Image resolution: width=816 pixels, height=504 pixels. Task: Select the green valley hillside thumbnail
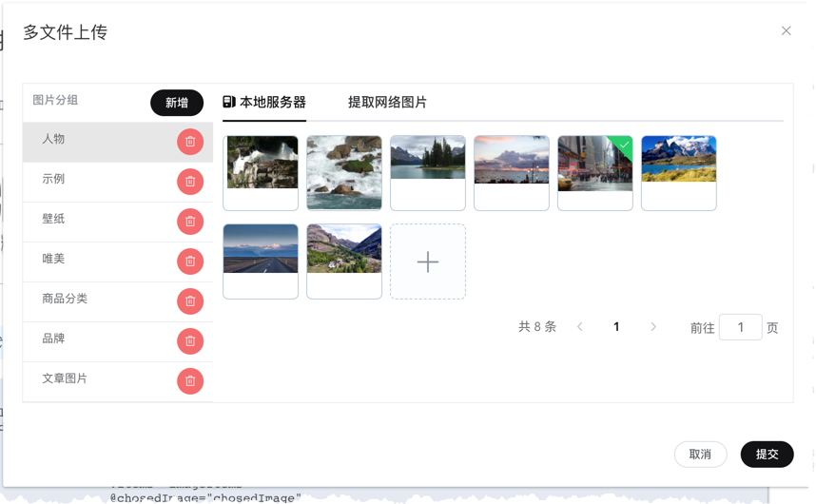tap(344, 262)
